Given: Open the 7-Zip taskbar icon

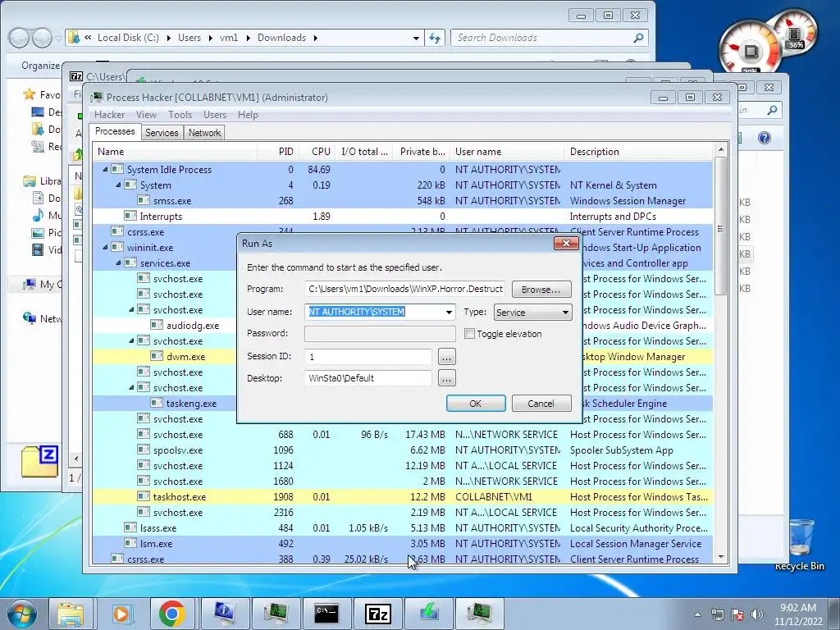Looking at the screenshot, I should pos(377,614).
